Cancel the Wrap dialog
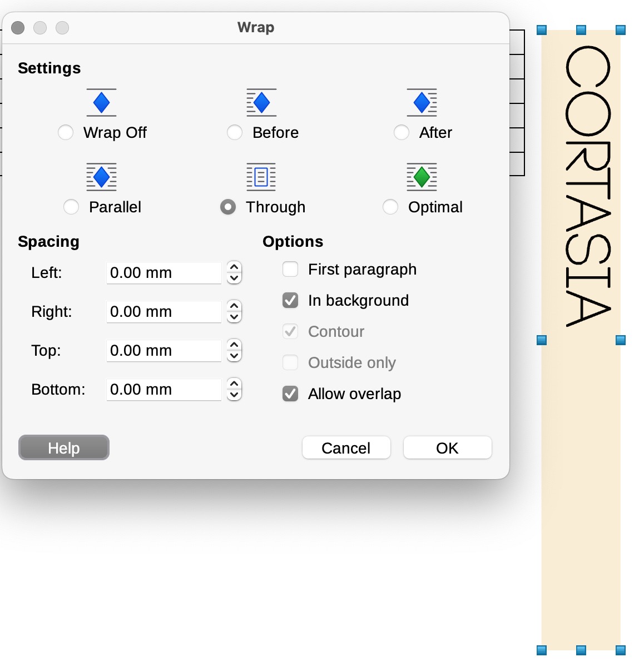The height and width of the screenshot is (667, 644). 346,448
